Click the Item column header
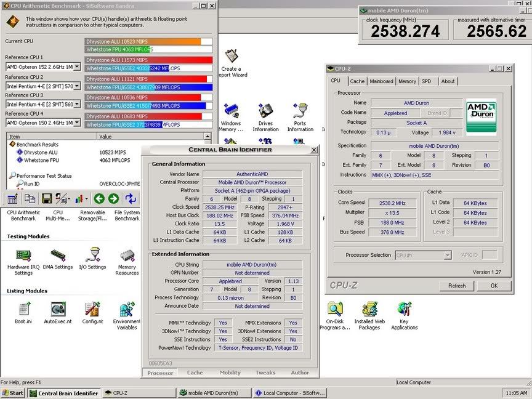The image size is (532, 399). tap(52, 137)
